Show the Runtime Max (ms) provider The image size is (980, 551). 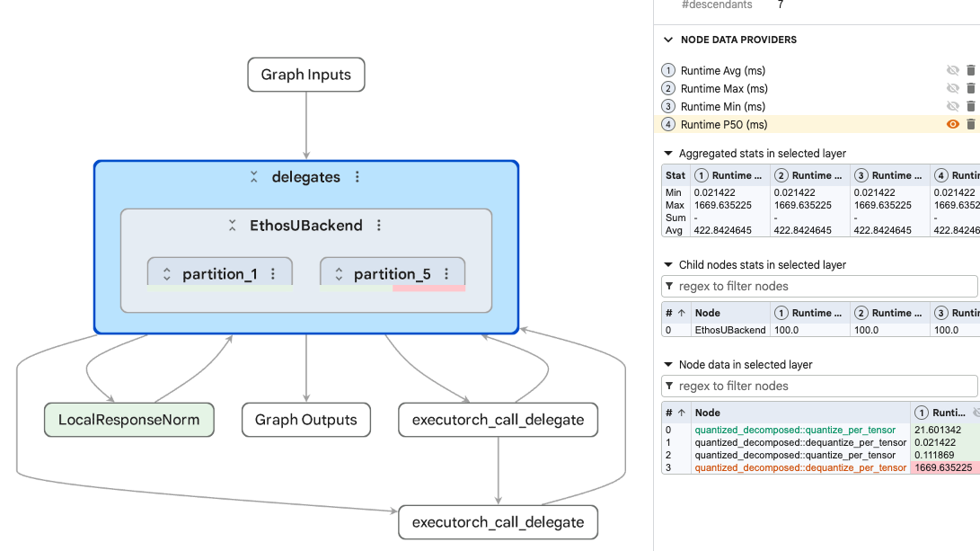952,88
